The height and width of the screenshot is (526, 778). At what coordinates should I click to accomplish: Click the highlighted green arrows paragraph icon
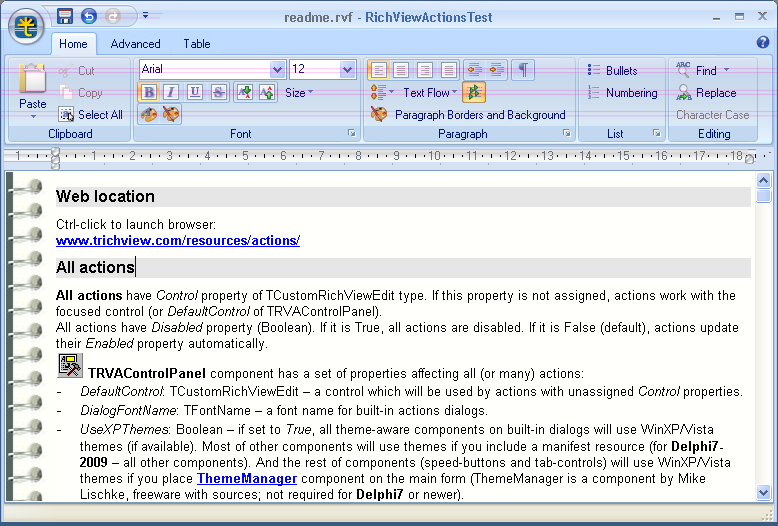click(474, 92)
